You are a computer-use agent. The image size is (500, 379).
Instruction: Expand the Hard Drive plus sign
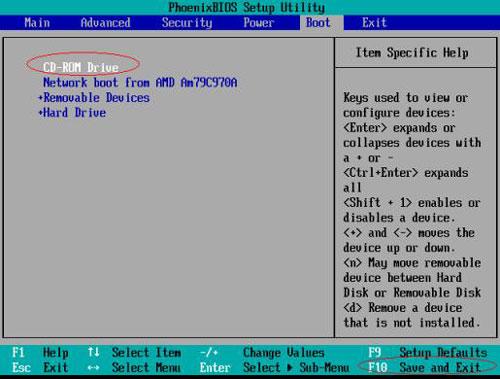[x=41, y=113]
